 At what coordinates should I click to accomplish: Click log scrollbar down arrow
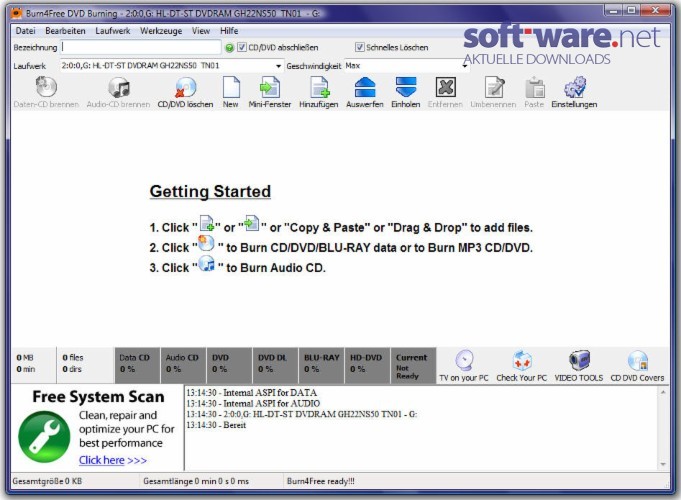663,464
